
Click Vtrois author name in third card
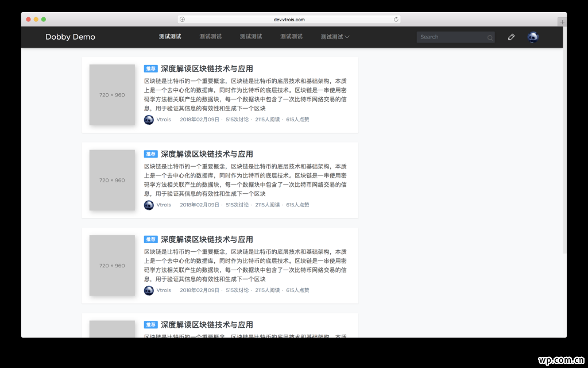(x=164, y=290)
